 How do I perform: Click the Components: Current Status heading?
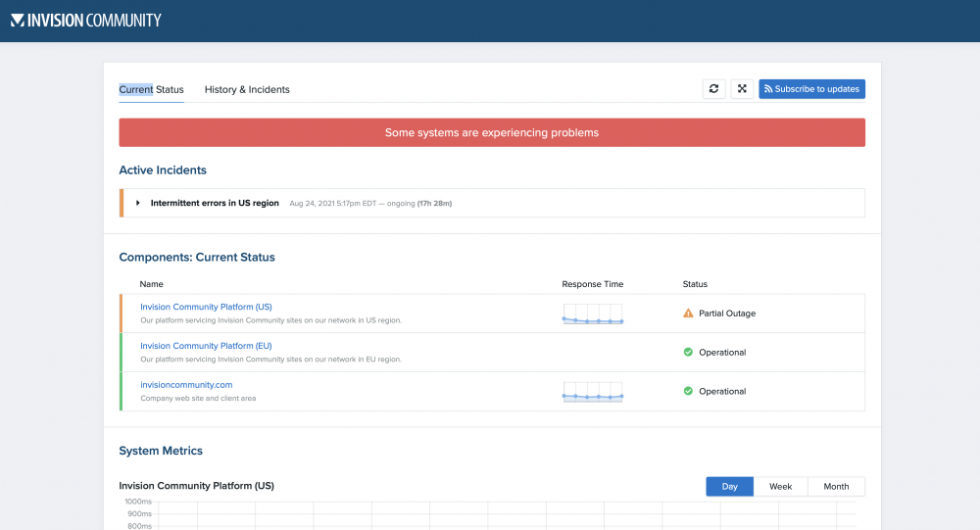tap(197, 257)
